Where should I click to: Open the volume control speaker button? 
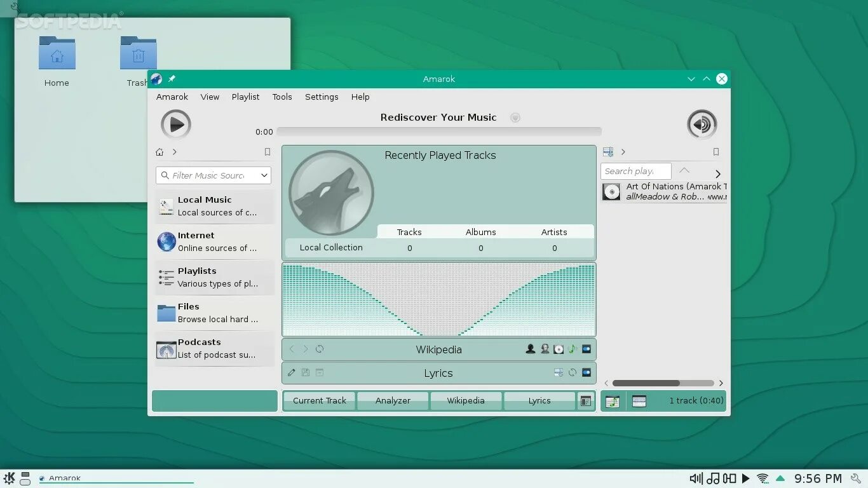pyautogui.click(x=702, y=125)
